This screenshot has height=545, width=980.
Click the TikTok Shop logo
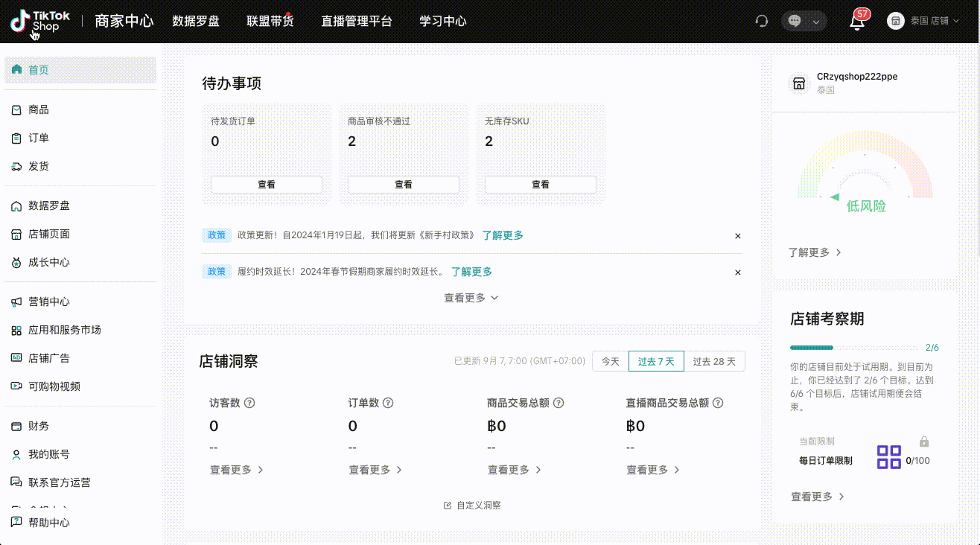coord(39,21)
